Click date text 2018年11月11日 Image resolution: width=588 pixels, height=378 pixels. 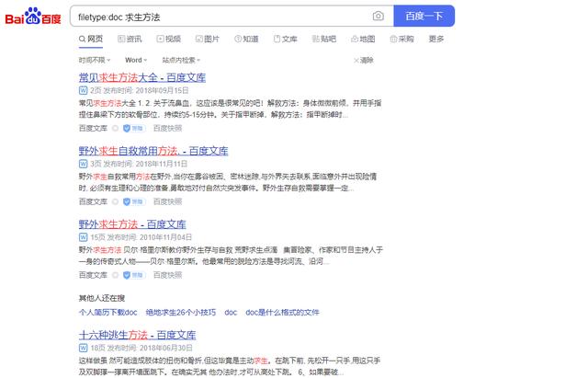[x=162, y=164]
